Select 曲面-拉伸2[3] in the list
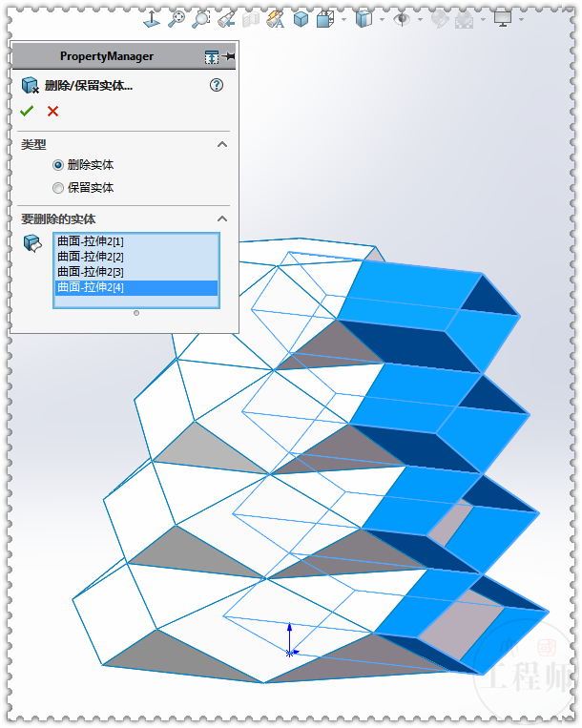 [136, 272]
